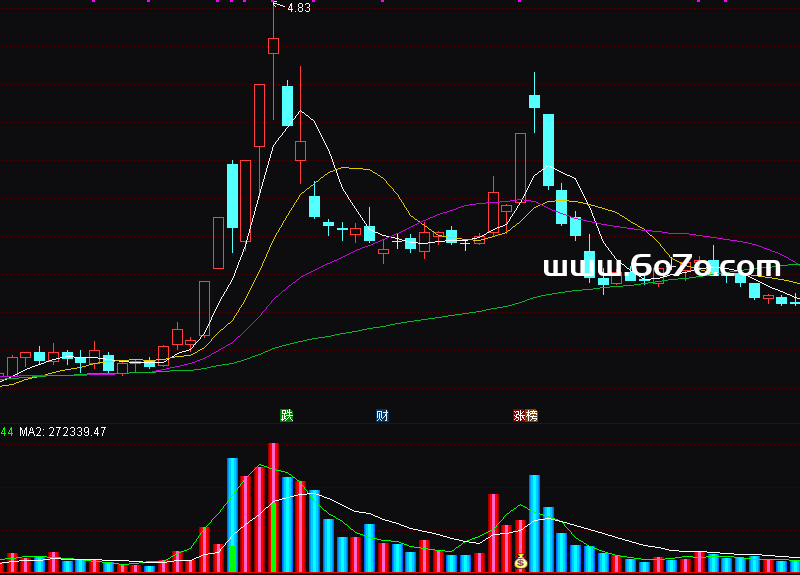Viewport: 800px width, 575px height.
Task: Click the cyan candle right after the 4.83 peak
Action: click(287, 105)
